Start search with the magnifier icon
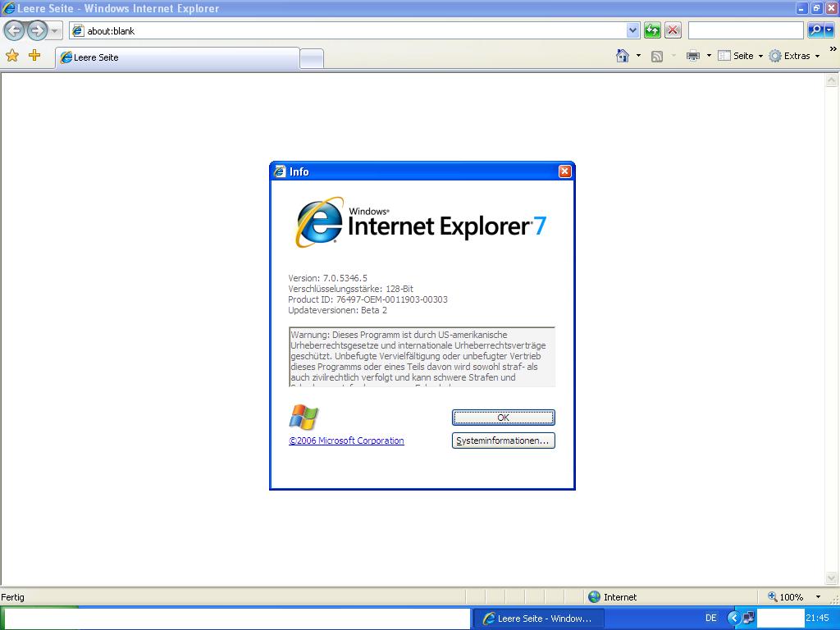Screen dimensions: 840x630 [815, 30]
